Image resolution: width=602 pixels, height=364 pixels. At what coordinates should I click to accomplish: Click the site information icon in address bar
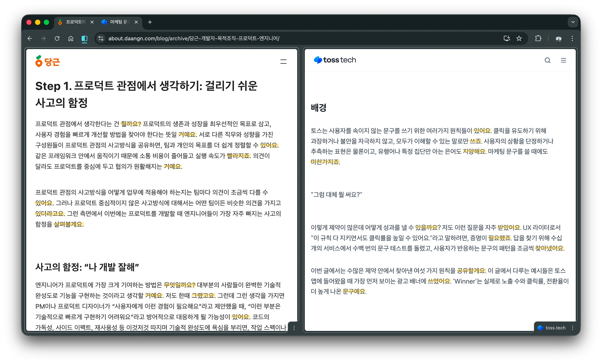pyautogui.click(x=101, y=38)
